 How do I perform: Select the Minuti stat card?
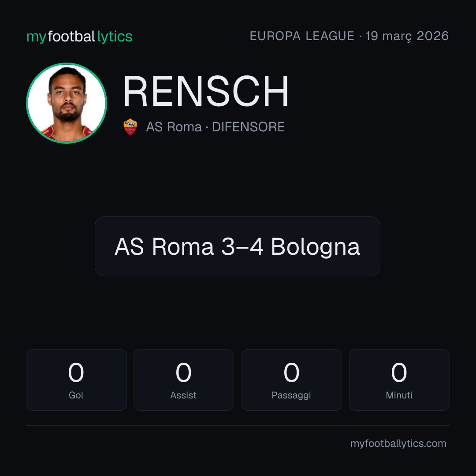pyautogui.click(x=399, y=380)
